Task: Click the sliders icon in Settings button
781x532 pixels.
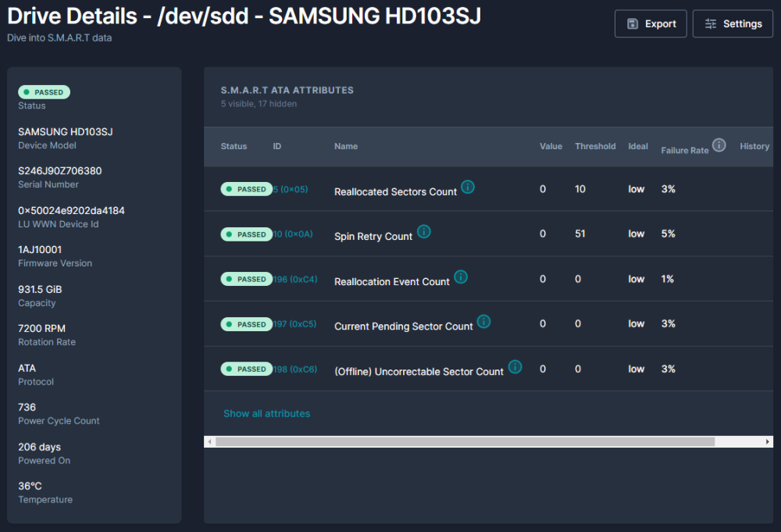Action: point(711,24)
